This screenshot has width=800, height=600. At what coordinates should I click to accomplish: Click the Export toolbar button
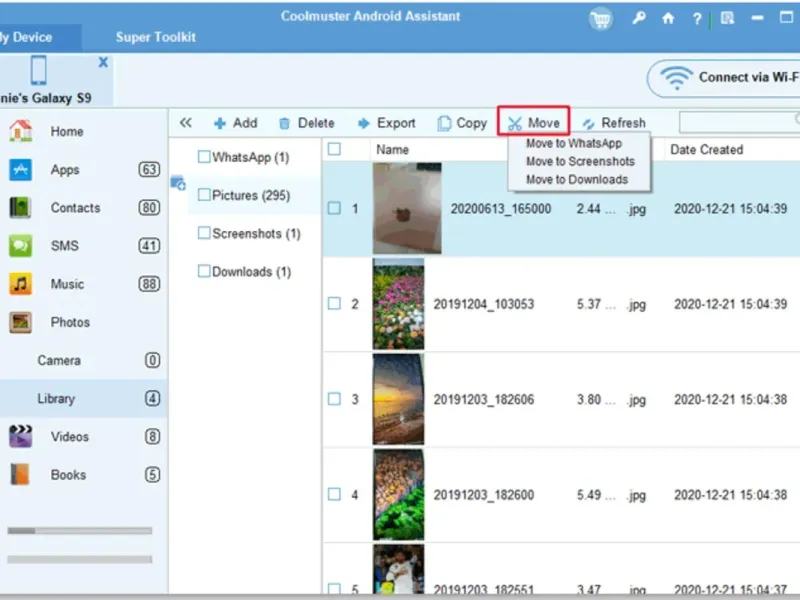pos(386,123)
